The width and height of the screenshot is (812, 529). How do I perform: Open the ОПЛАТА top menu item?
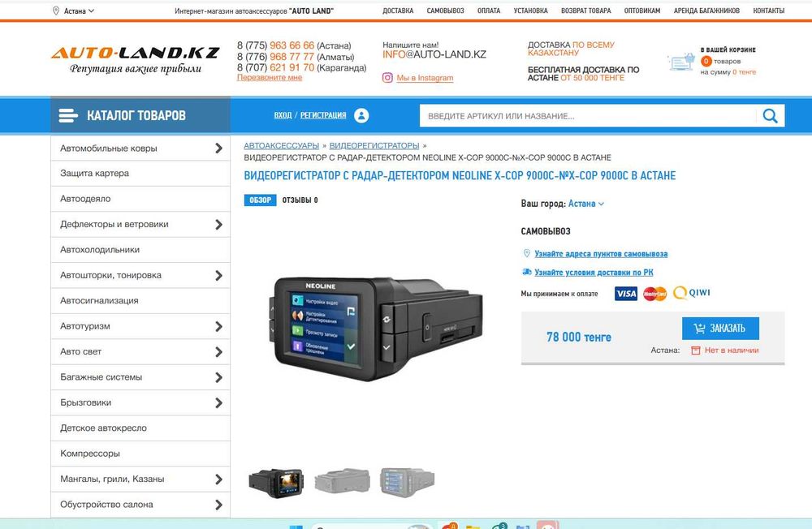coord(489,11)
